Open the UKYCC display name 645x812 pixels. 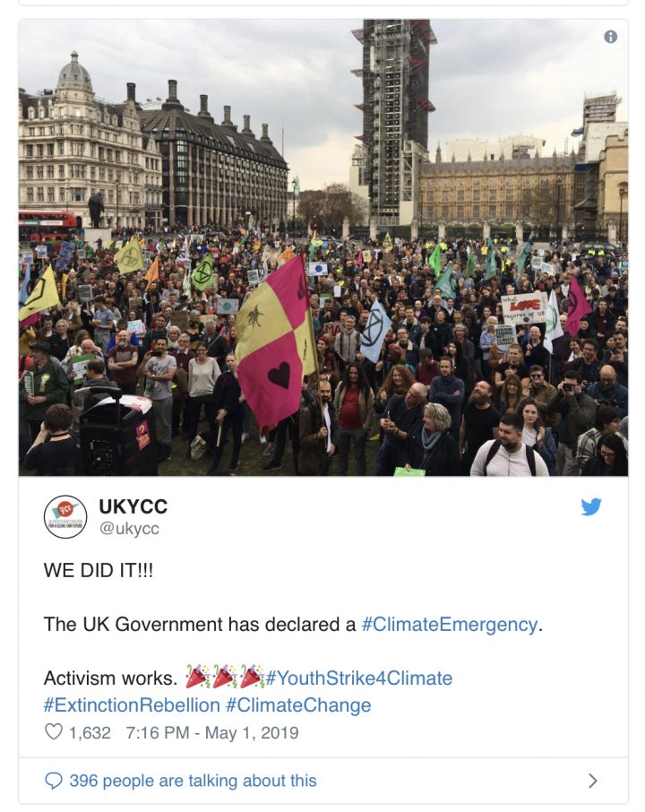coord(133,506)
